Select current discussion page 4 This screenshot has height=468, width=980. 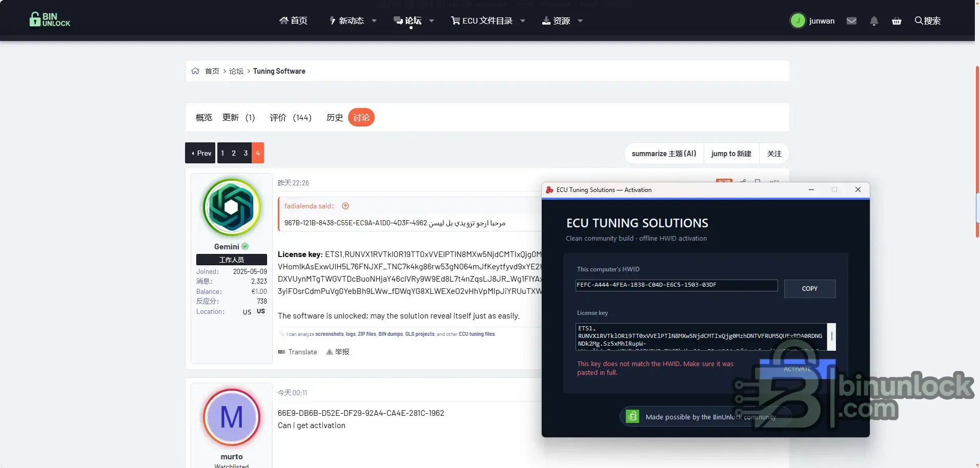point(258,153)
